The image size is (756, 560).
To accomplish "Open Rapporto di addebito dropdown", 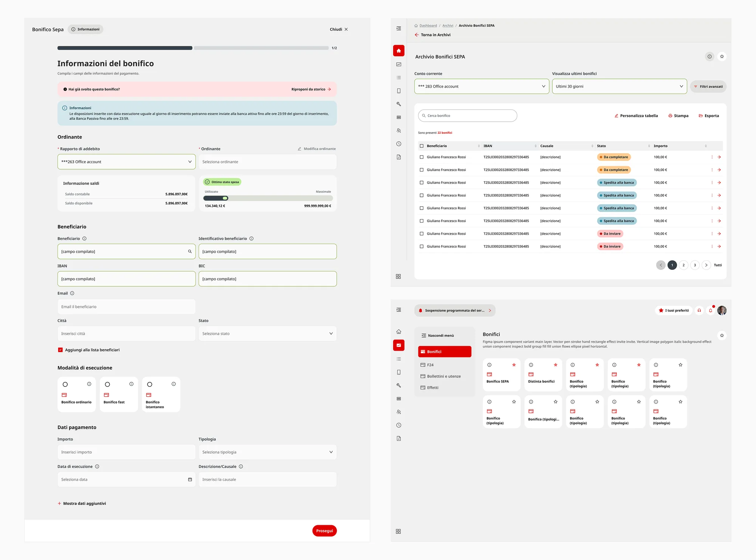I will point(126,162).
